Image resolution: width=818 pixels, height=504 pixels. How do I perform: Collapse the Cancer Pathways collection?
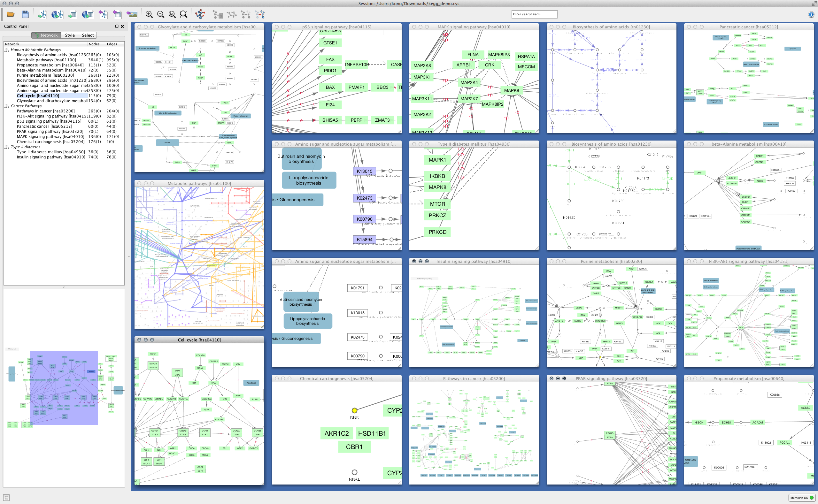pos(7,106)
